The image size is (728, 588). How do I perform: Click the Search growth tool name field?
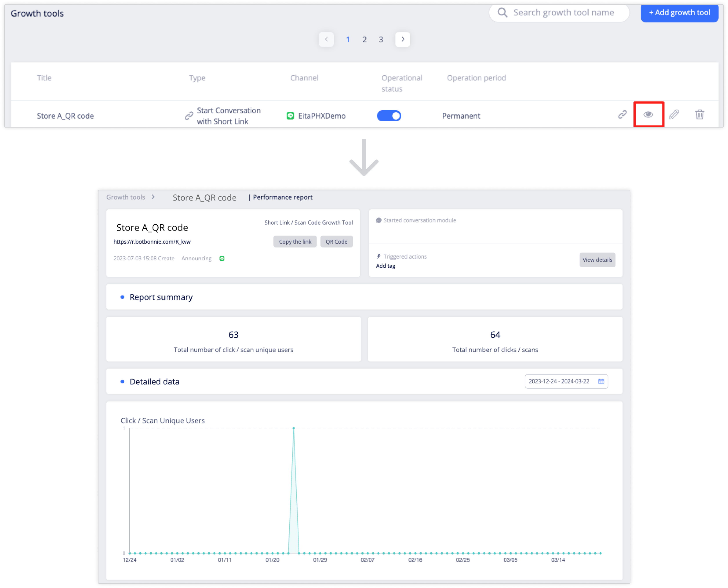563,13
